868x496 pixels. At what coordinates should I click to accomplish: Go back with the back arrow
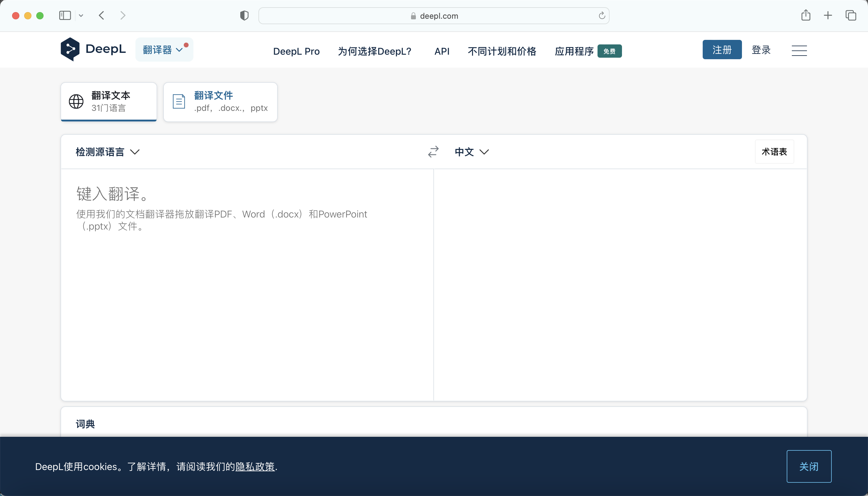pyautogui.click(x=102, y=16)
